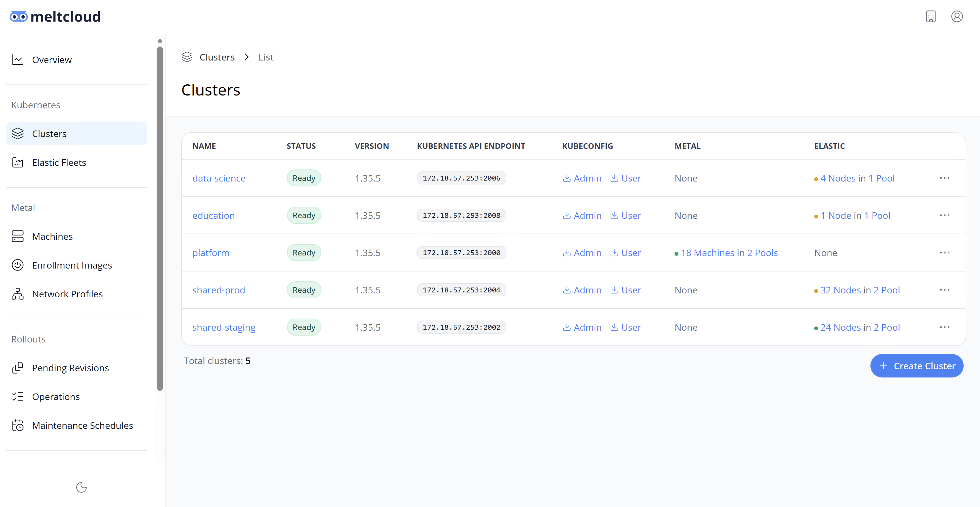Download Admin kubeconfig for platform

coord(582,253)
